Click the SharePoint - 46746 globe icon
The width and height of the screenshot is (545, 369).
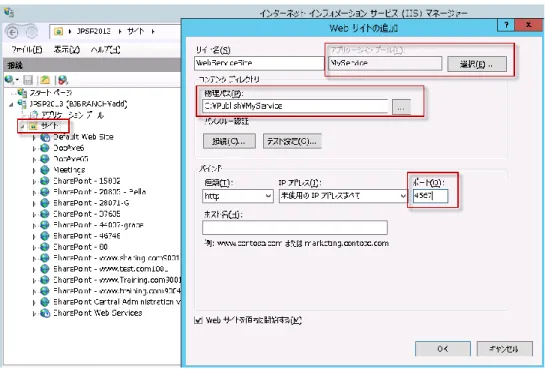coord(45,236)
